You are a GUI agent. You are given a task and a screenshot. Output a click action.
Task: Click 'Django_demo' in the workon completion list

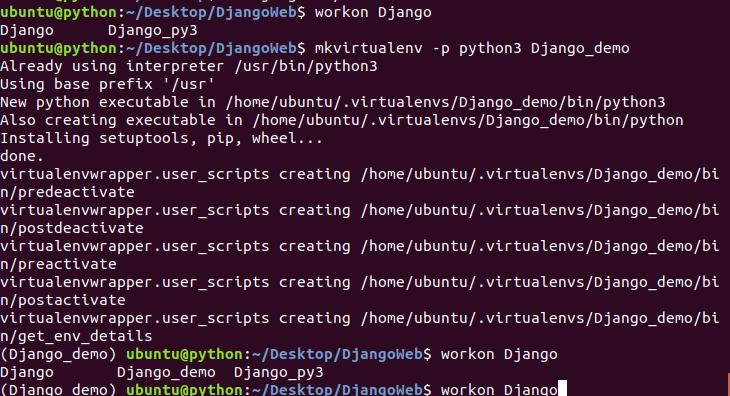pos(166,372)
